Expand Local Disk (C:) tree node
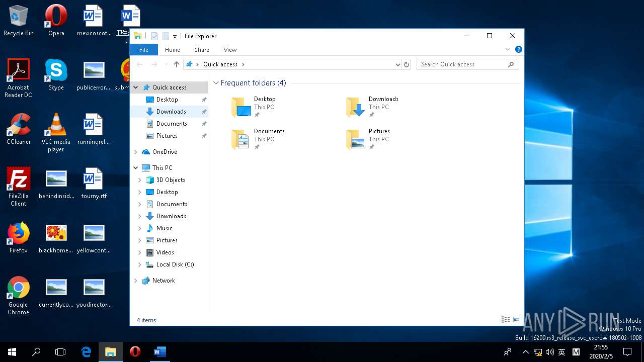Image resolution: width=644 pixels, height=362 pixels. [139, 264]
